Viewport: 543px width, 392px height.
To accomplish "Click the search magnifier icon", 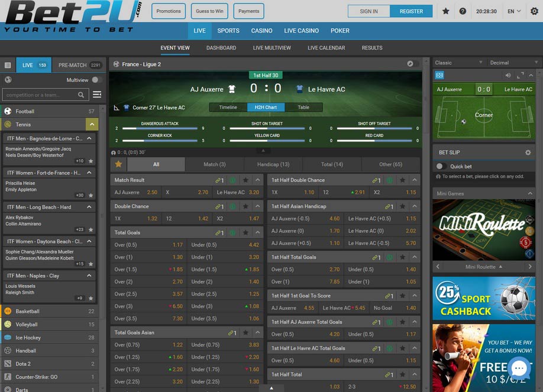I will pyautogui.click(x=81, y=95).
